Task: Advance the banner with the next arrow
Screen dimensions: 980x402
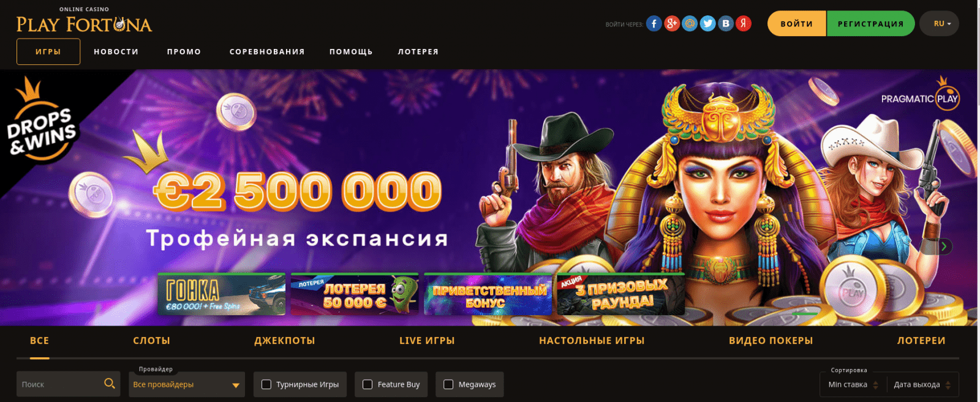Action: tap(944, 247)
